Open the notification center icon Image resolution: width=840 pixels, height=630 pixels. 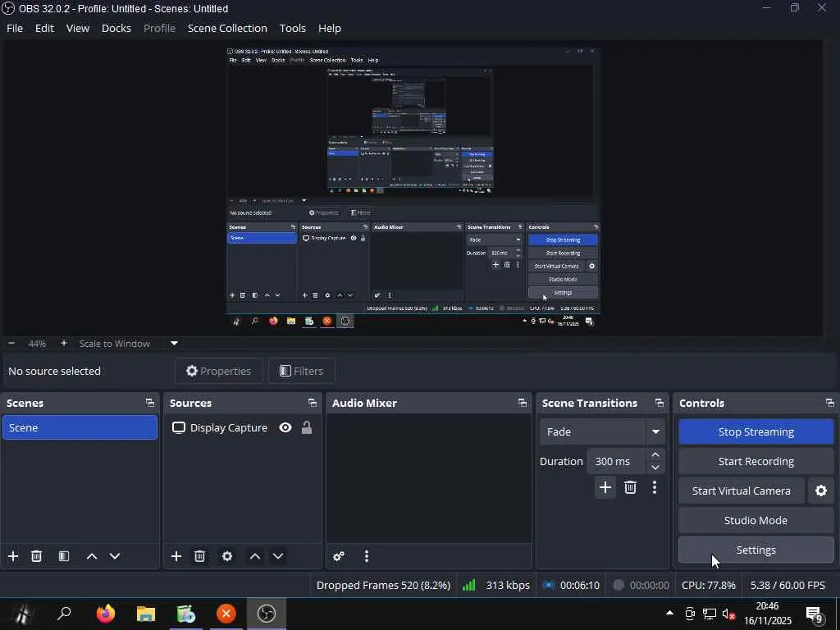point(815,614)
